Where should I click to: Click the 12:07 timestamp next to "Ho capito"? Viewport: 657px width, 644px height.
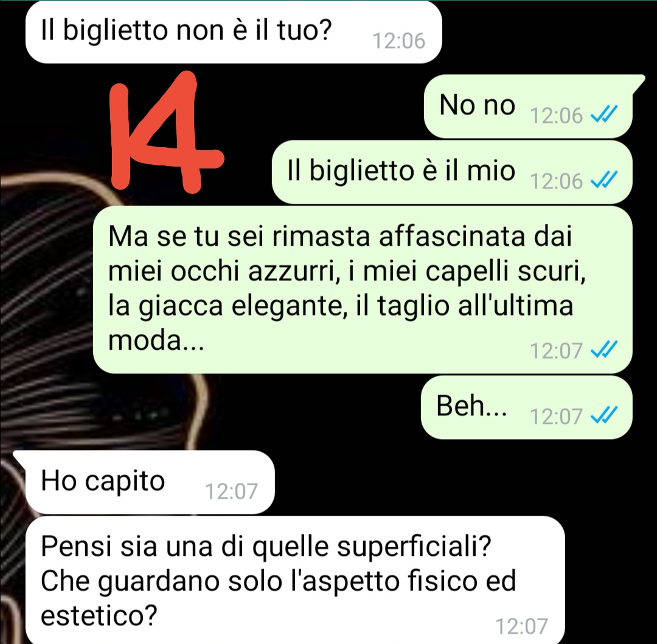[231, 491]
